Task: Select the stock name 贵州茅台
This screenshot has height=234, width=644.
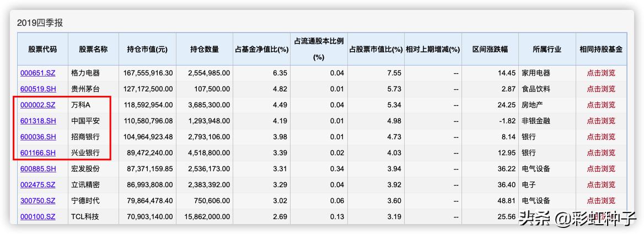Action: click(85, 89)
